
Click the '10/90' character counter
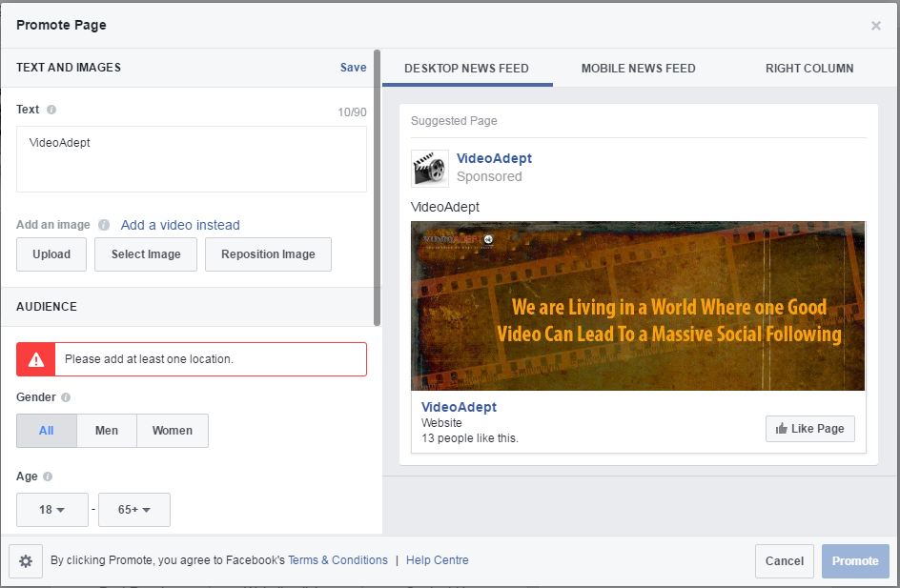(x=352, y=112)
